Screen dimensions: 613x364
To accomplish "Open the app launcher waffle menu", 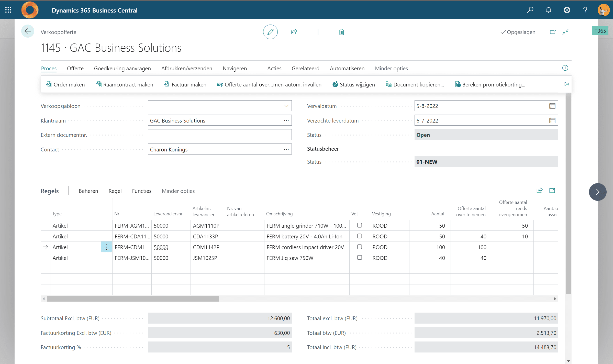I will [x=8, y=10].
